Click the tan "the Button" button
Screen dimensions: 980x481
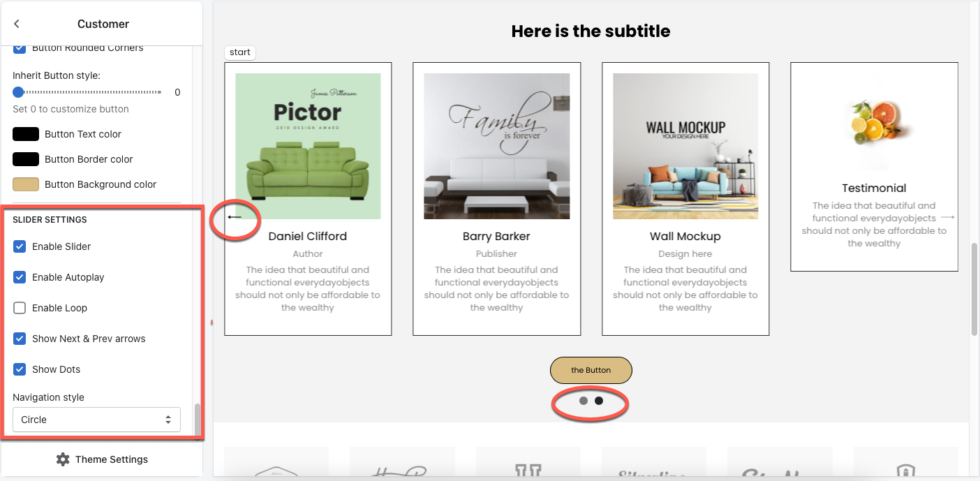click(x=591, y=370)
